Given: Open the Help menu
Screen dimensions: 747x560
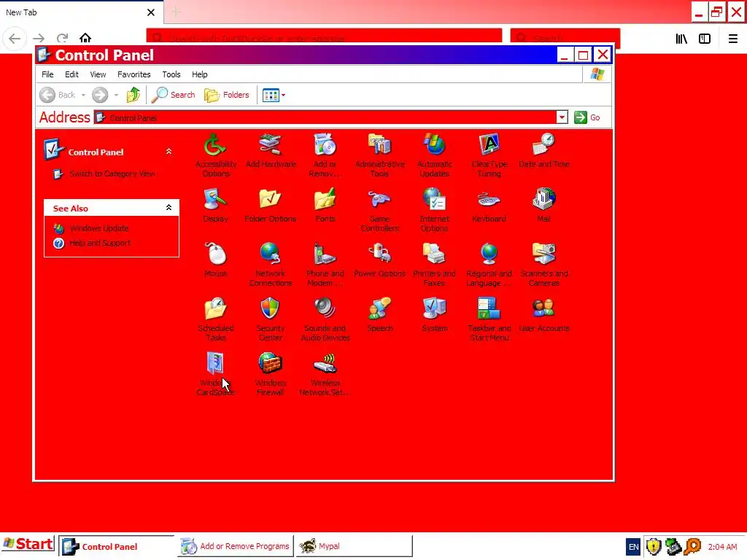Looking at the screenshot, I should [x=200, y=74].
